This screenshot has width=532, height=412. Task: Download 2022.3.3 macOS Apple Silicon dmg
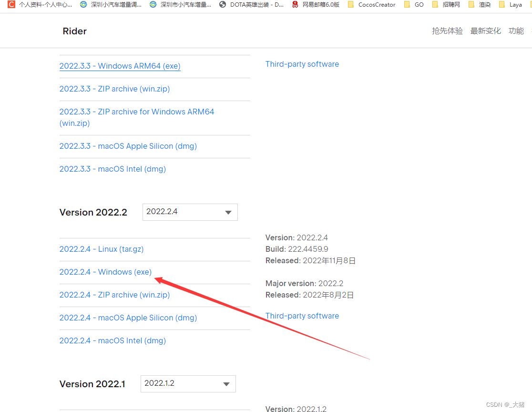click(x=128, y=146)
